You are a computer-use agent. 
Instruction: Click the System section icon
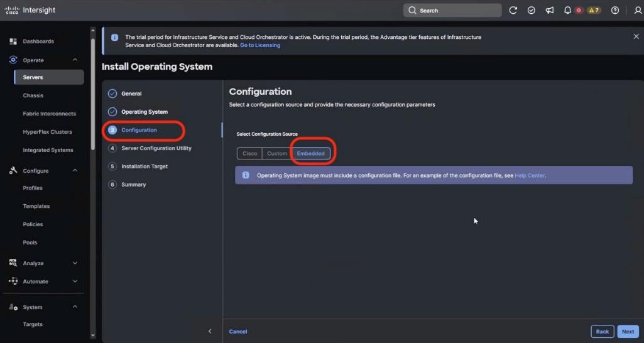(13, 307)
